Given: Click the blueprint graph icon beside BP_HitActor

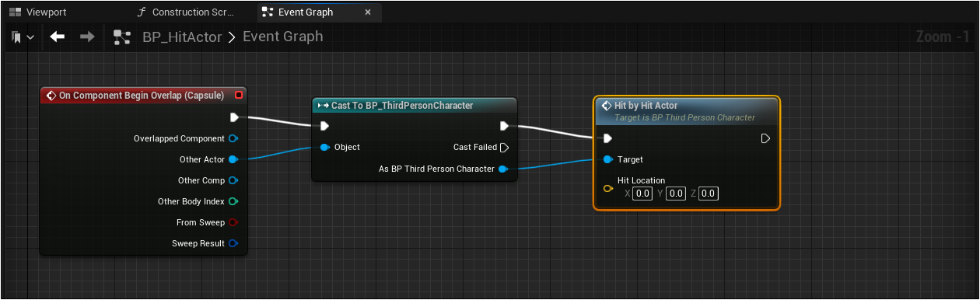Looking at the screenshot, I should [122, 37].
